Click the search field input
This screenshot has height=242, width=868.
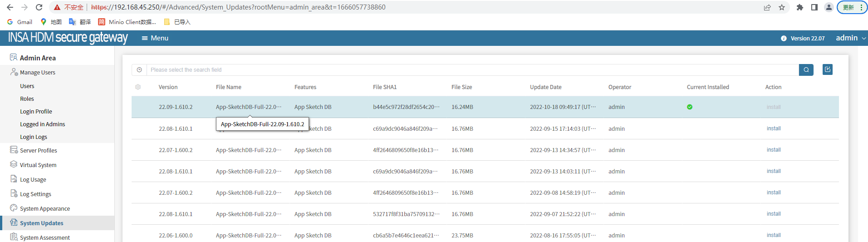click(472, 70)
